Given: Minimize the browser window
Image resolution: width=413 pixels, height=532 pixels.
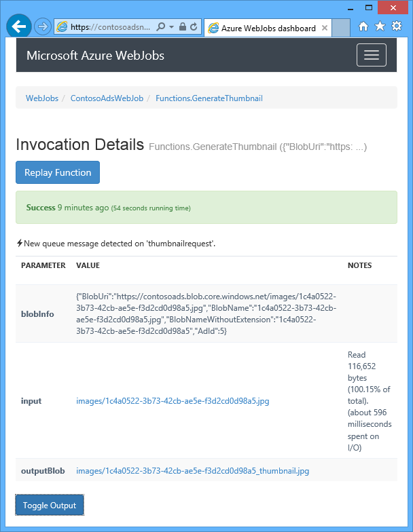Looking at the screenshot, I should 351,8.
